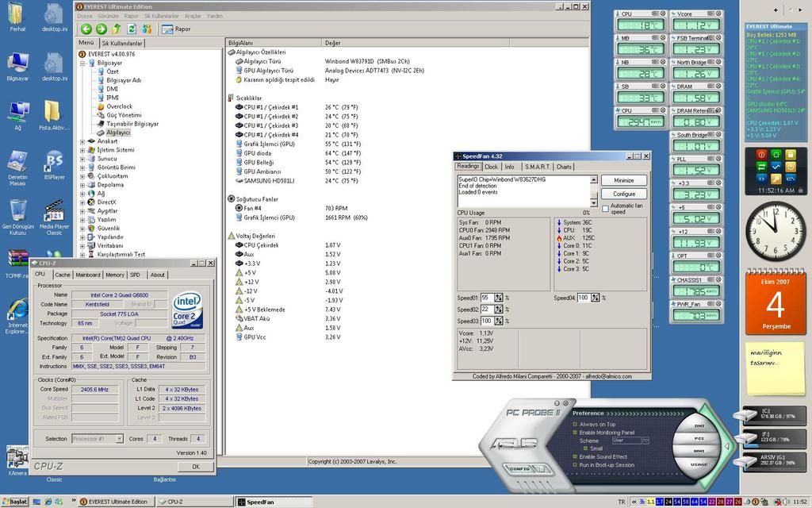Click the SpeedFan Configure button
This screenshot has width=812, height=508.
[x=623, y=194]
